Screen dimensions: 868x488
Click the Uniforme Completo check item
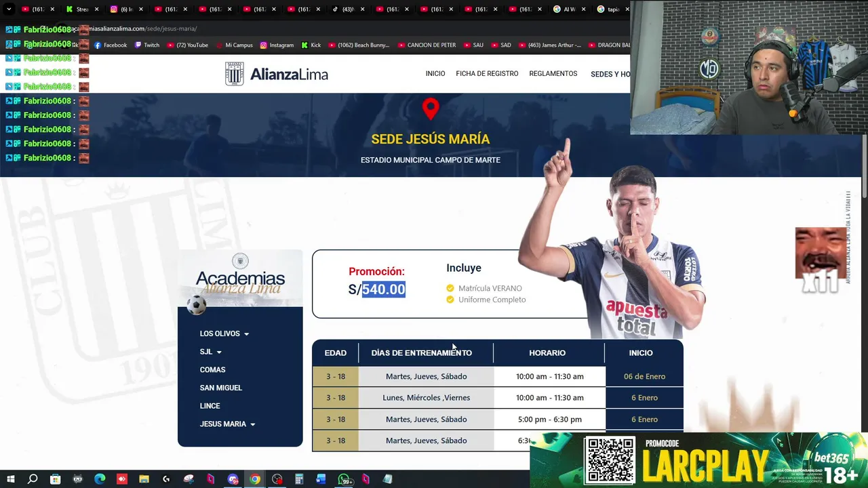pos(486,300)
